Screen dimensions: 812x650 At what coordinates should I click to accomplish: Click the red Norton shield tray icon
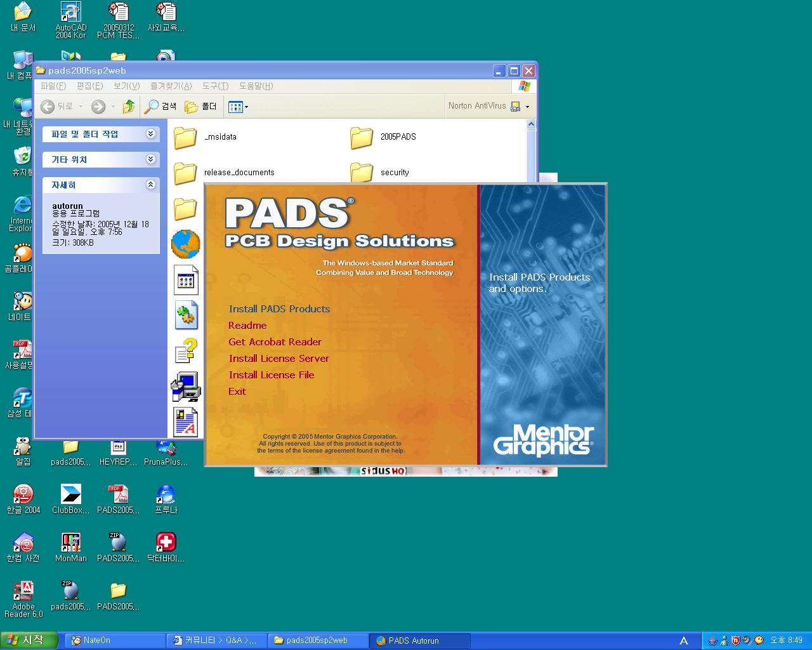(x=735, y=640)
